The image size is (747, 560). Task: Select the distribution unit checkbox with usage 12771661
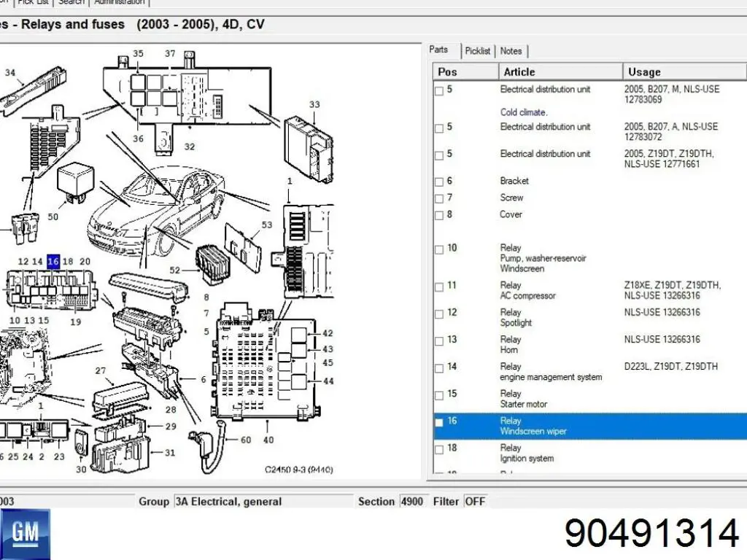click(x=439, y=155)
